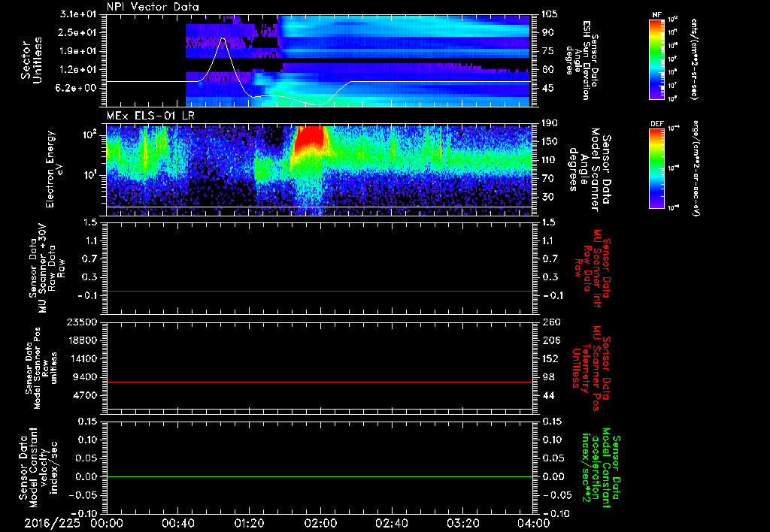The width and height of the screenshot is (770, 532).
Task: Click the red Scanner Pos telemetry line
Action: pos(319,382)
